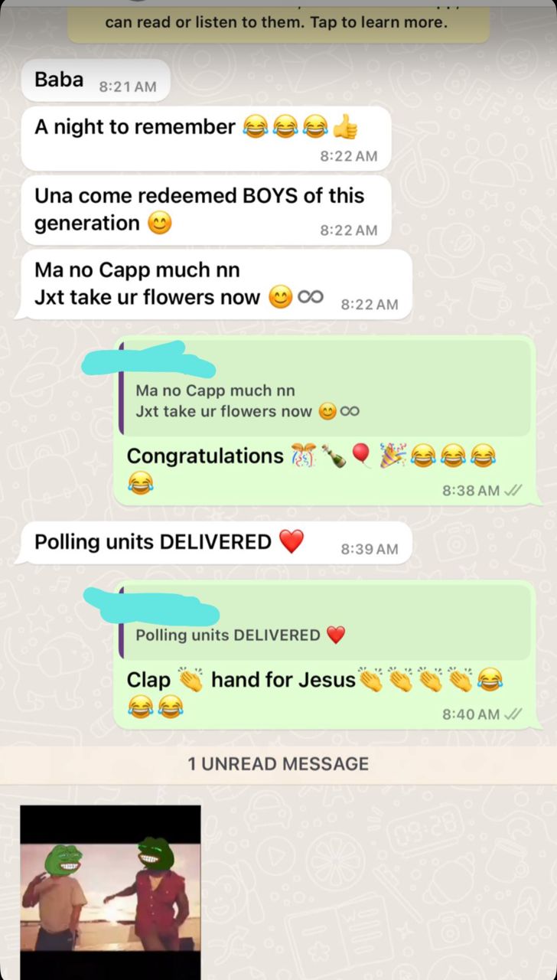Tap the thumbs up emoji in message
Screen dimensions: 557x980
click(x=345, y=126)
